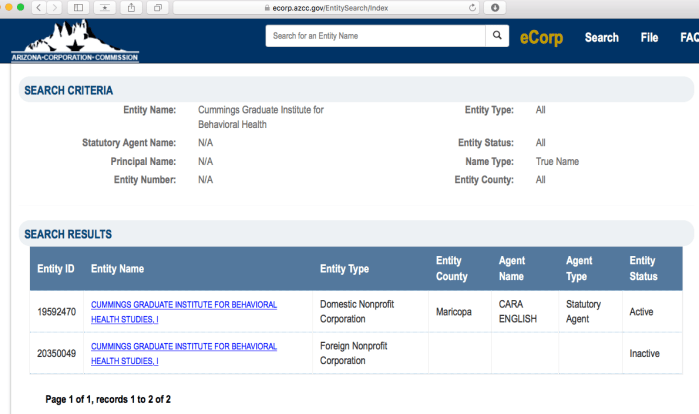Show all tabs overview icon
Screen dimensions: 699x414
(x=158, y=7)
